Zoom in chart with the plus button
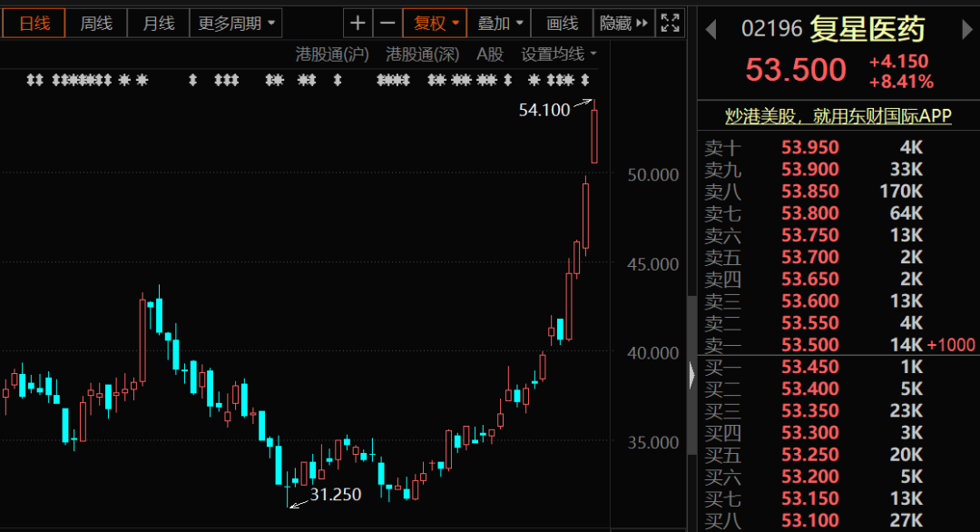Image resolution: width=980 pixels, height=532 pixels. click(x=358, y=23)
